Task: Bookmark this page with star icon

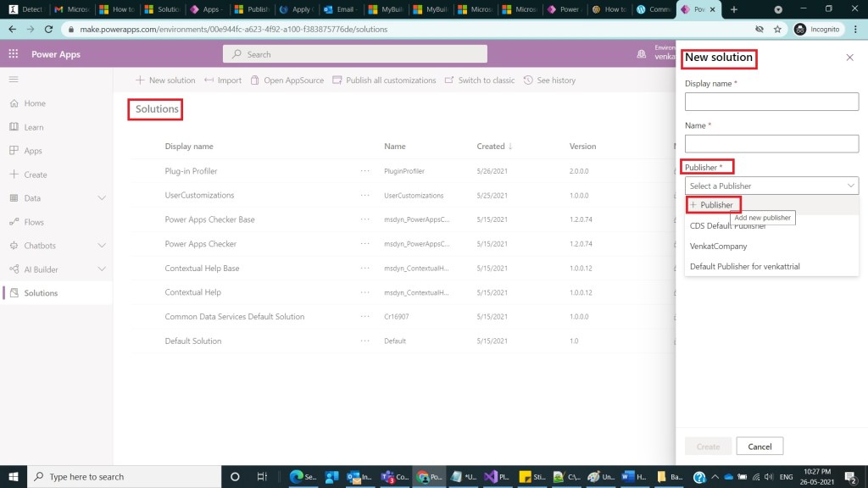Action: pyautogui.click(x=777, y=29)
